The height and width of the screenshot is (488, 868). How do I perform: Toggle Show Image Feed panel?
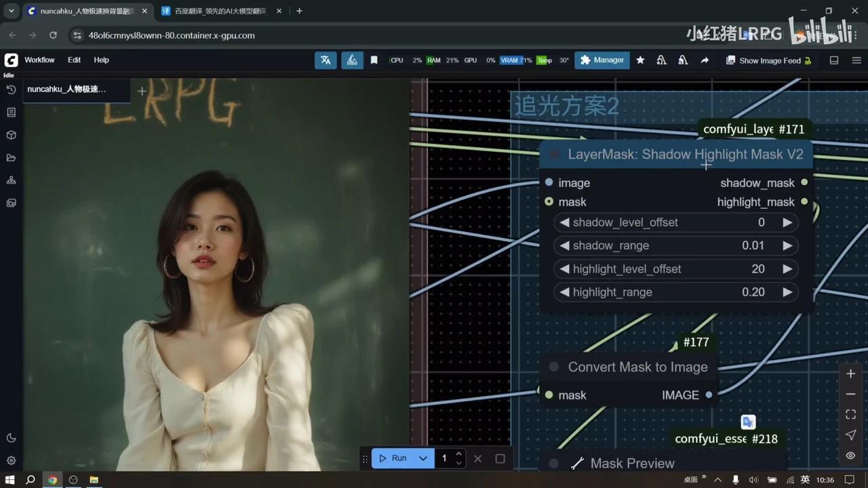(x=768, y=60)
